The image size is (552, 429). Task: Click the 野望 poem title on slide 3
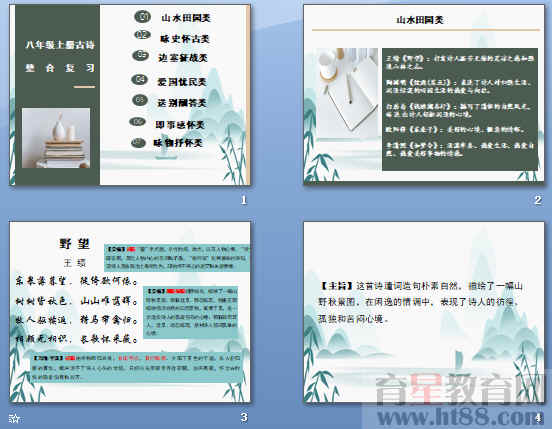coord(75,244)
